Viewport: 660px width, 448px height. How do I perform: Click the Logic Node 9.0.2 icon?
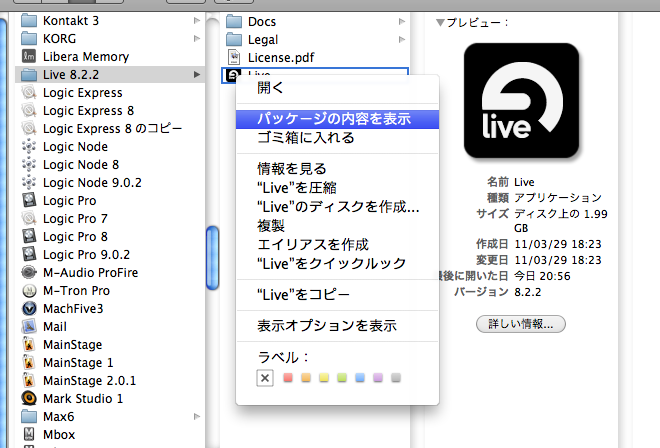tap(29, 182)
